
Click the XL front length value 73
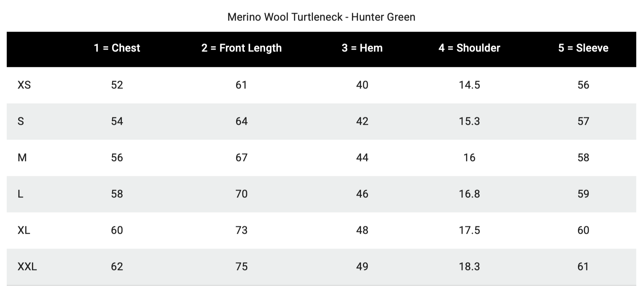tap(241, 230)
